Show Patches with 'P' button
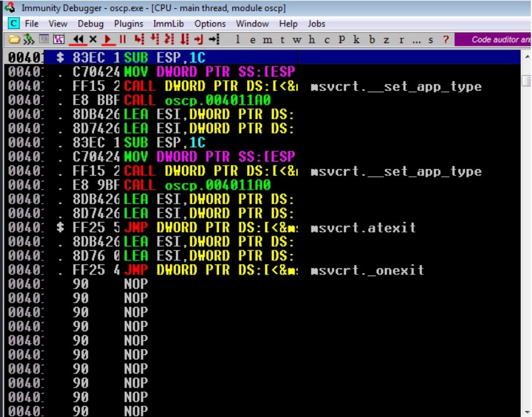The height and width of the screenshot is (417, 532). tap(342, 39)
